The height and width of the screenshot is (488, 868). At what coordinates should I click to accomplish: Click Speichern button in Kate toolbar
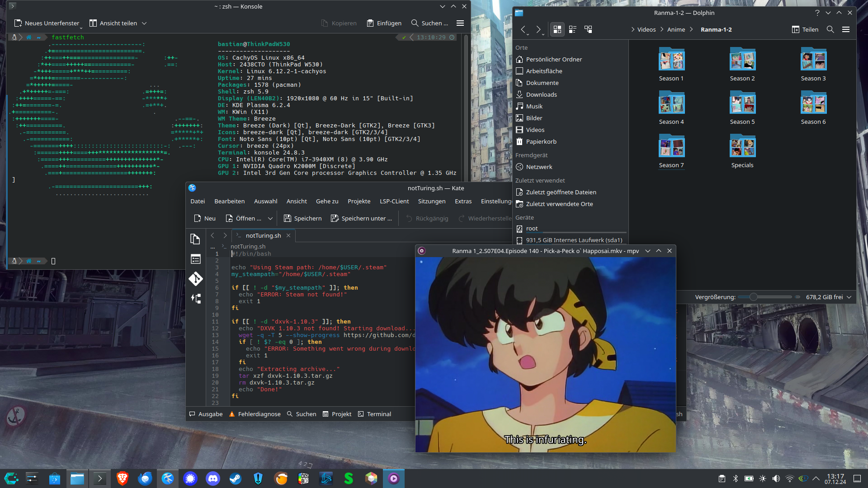pyautogui.click(x=302, y=218)
